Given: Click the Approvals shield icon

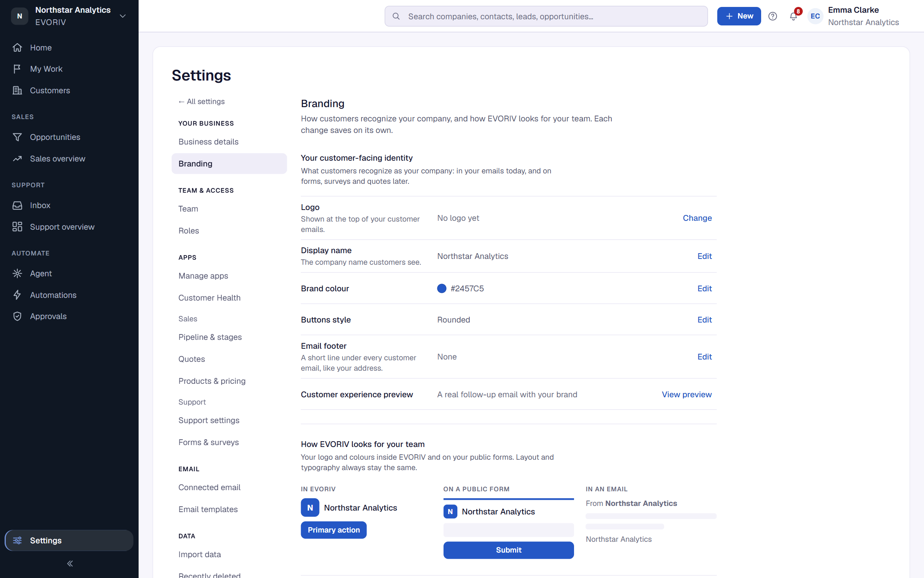Looking at the screenshot, I should point(17,316).
